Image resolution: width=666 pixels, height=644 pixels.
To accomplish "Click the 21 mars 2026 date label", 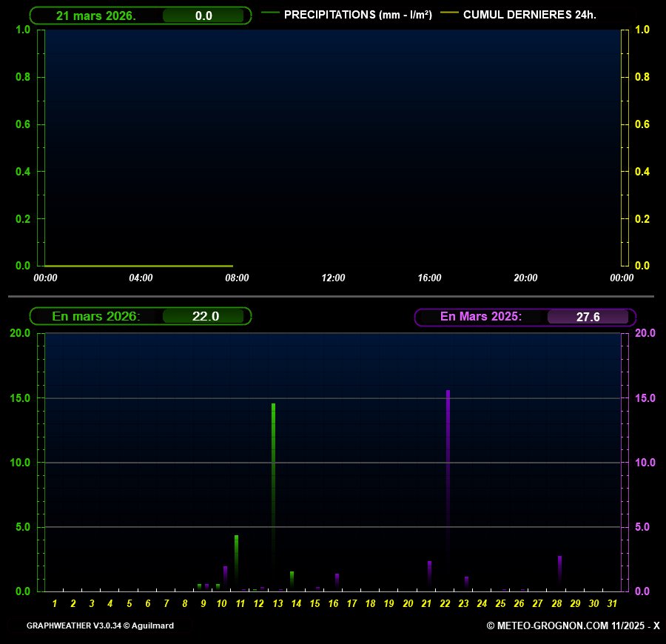I will pyautogui.click(x=95, y=16).
